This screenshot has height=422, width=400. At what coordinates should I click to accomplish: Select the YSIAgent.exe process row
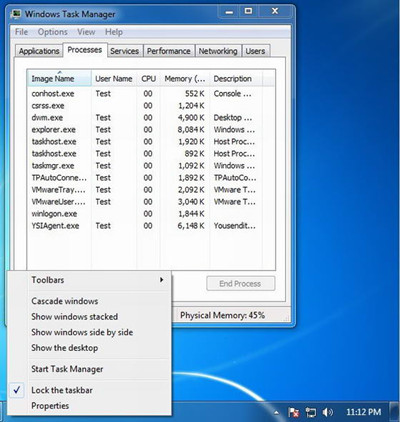pos(151,226)
